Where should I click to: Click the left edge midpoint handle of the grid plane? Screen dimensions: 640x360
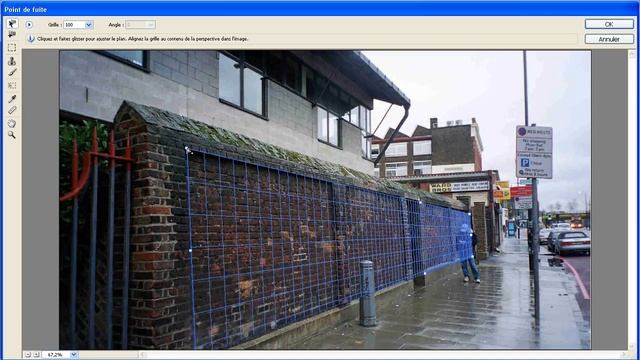[x=190, y=250]
